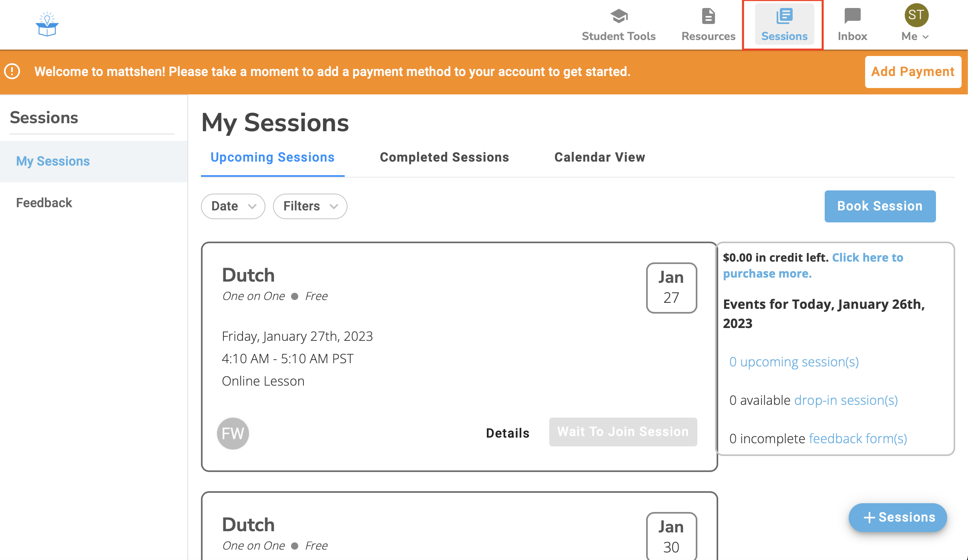Click the ST profile avatar

click(916, 15)
